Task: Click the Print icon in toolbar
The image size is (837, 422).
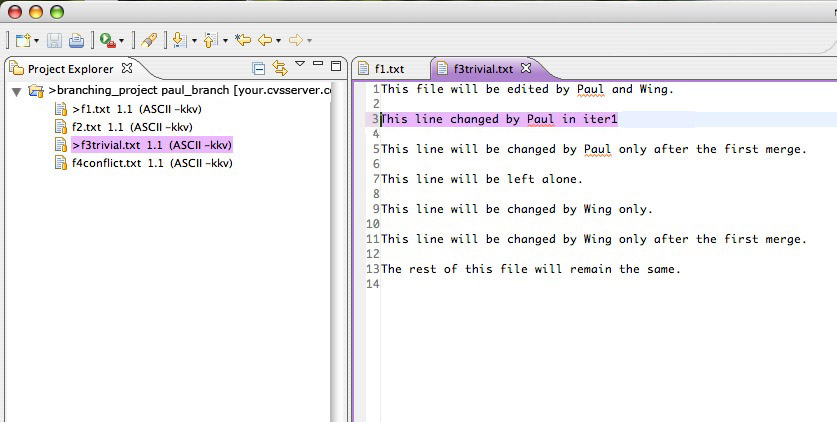Action: tap(76, 41)
